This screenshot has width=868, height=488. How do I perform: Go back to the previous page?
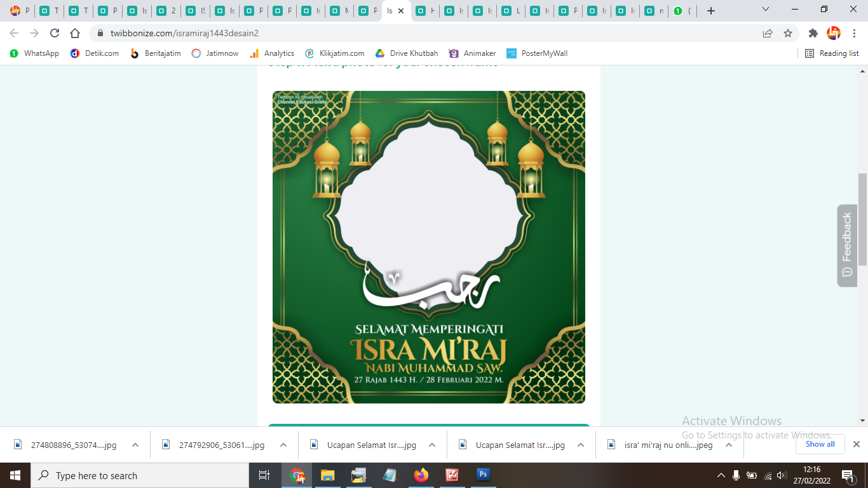[14, 33]
